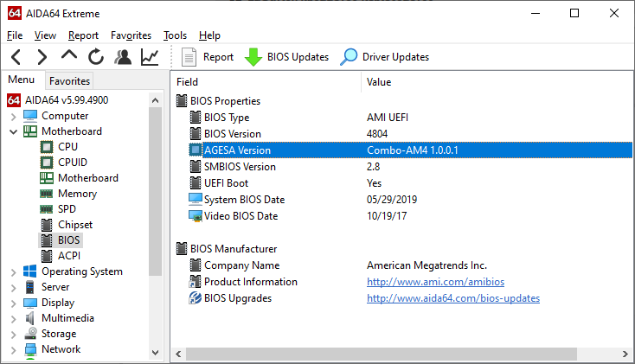Click the tree panel scroll down arrow
635x364 pixels.
point(155,353)
